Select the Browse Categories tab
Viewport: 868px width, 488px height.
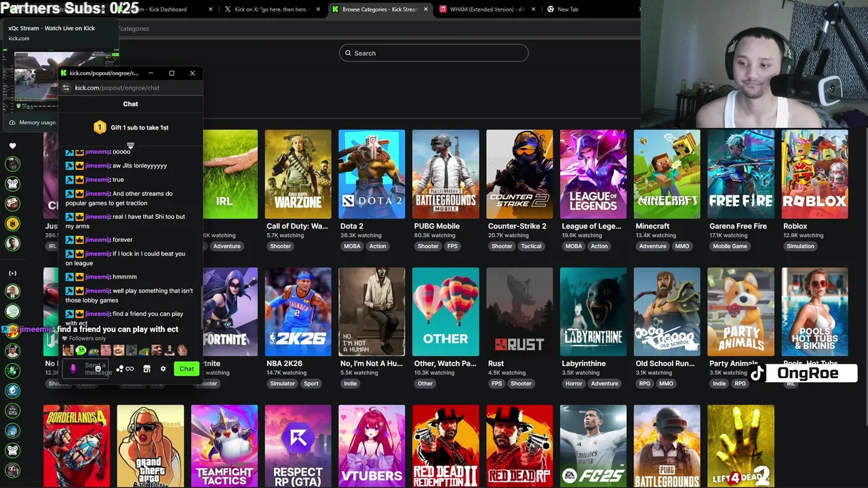(x=380, y=9)
